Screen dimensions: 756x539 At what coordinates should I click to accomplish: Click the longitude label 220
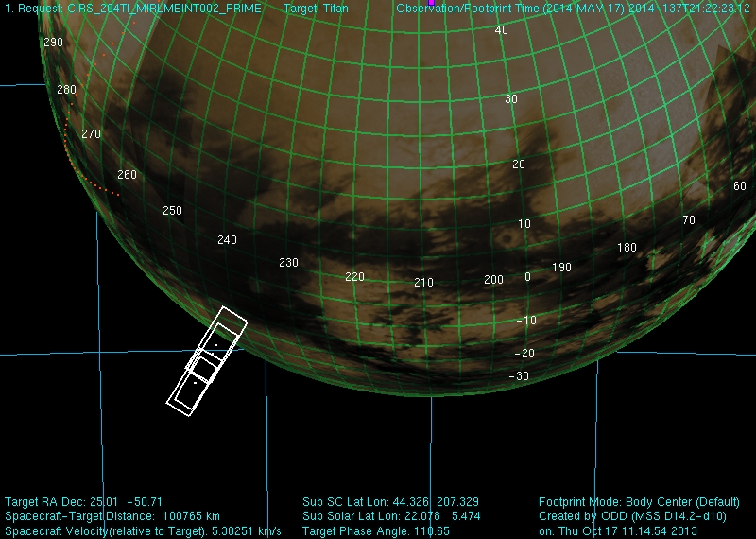pos(355,277)
